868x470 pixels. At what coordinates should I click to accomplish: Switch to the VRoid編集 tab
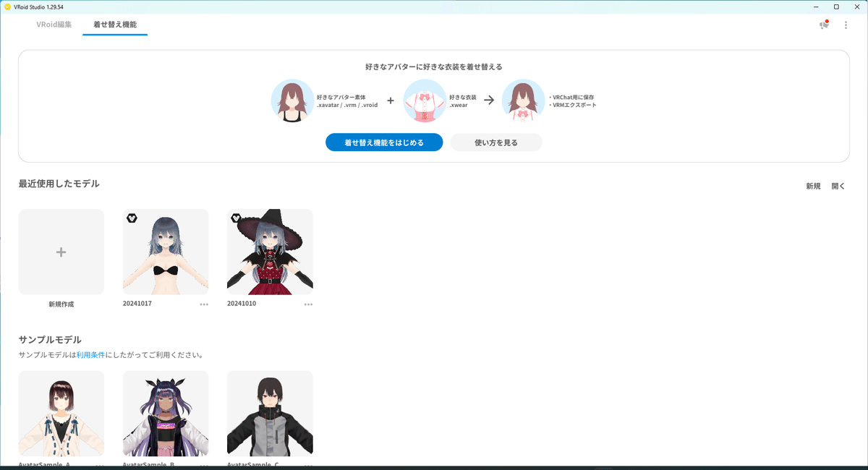point(54,25)
